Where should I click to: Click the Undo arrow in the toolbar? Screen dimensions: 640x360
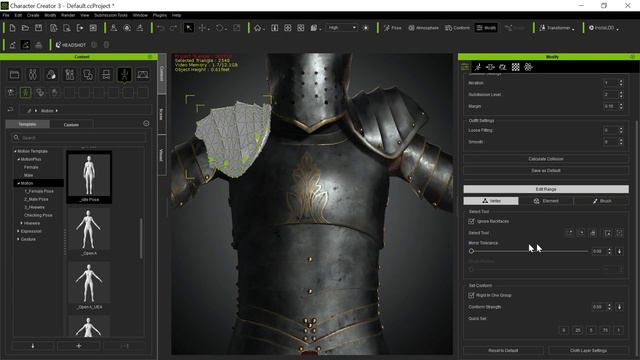click(160, 28)
